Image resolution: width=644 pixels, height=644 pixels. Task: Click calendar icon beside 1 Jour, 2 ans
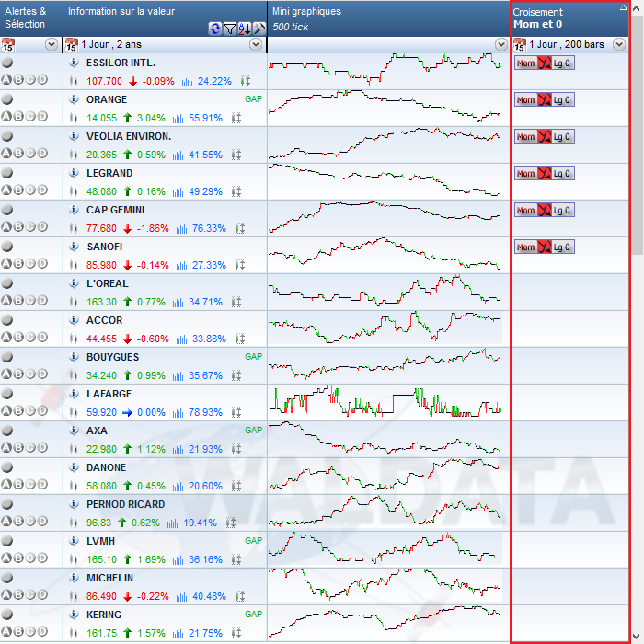72,45
